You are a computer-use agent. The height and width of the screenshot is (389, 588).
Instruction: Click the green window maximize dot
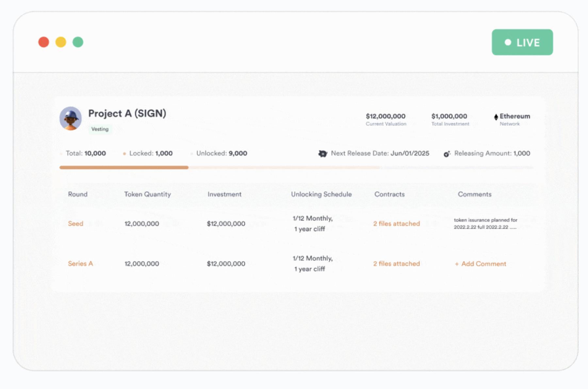pos(78,42)
